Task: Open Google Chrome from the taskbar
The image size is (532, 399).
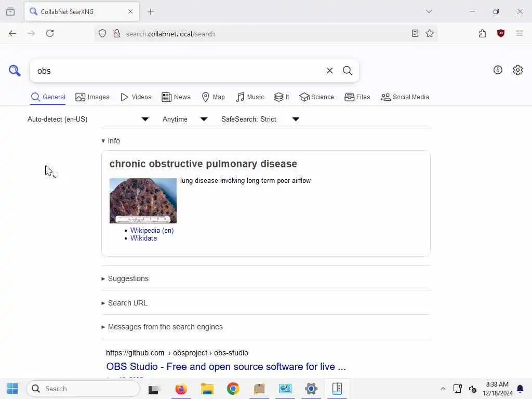Action: point(233,389)
